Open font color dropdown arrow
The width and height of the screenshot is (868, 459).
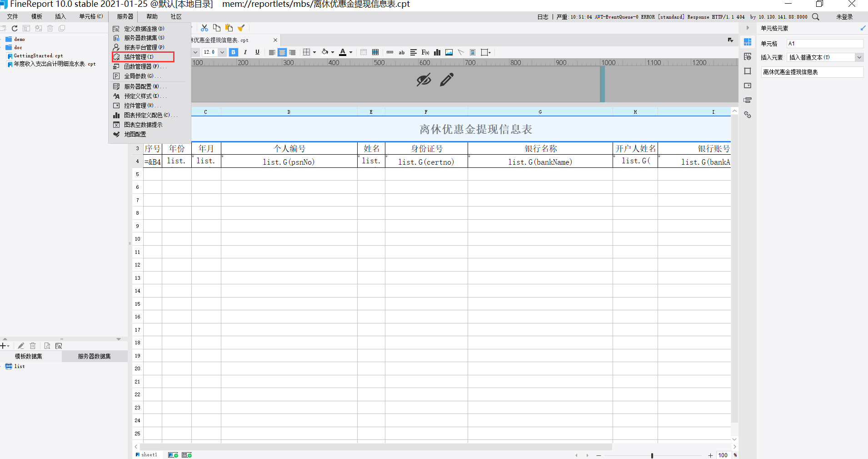pyautogui.click(x=351, y=52)
